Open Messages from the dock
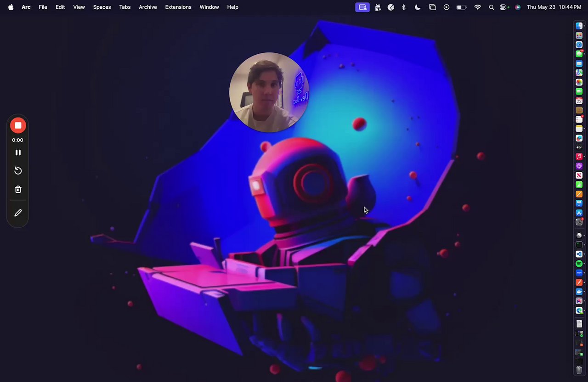 (x=579, y=54)
